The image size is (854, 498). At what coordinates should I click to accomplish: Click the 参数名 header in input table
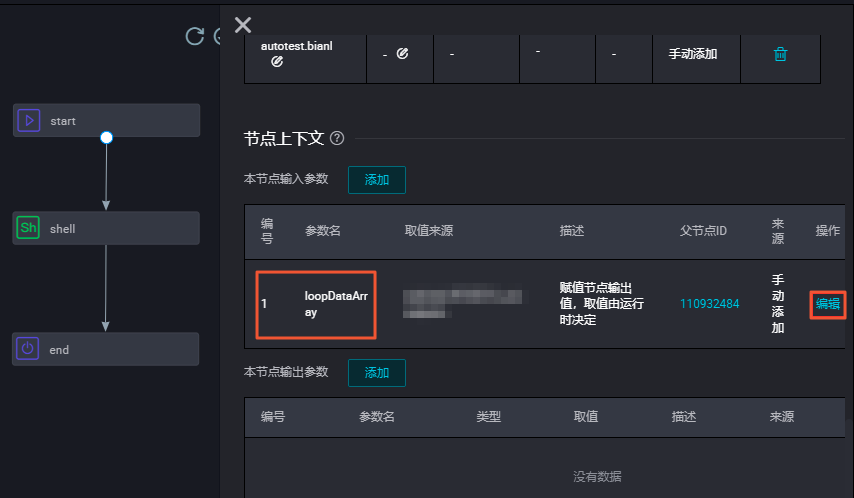pos(323,230)
